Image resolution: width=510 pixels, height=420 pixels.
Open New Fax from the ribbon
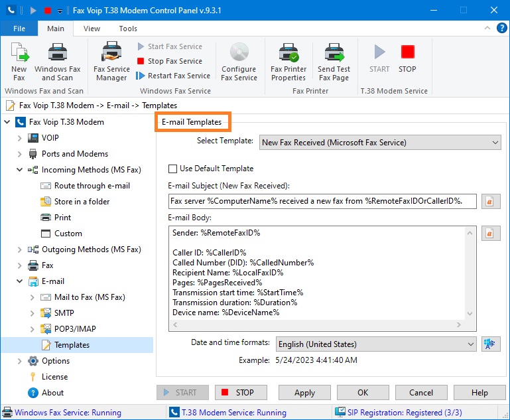point(19,62)
